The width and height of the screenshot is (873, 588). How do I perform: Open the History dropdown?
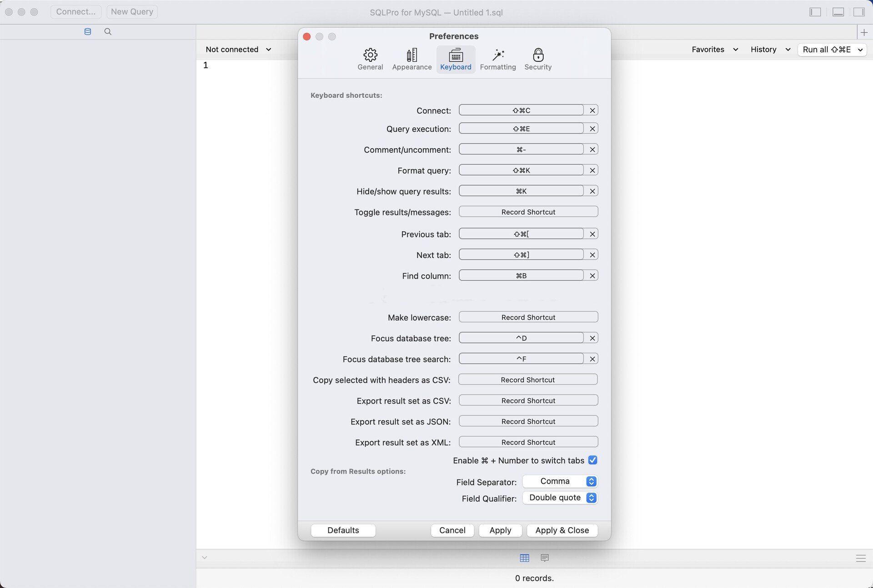click(x=770, y=50)
